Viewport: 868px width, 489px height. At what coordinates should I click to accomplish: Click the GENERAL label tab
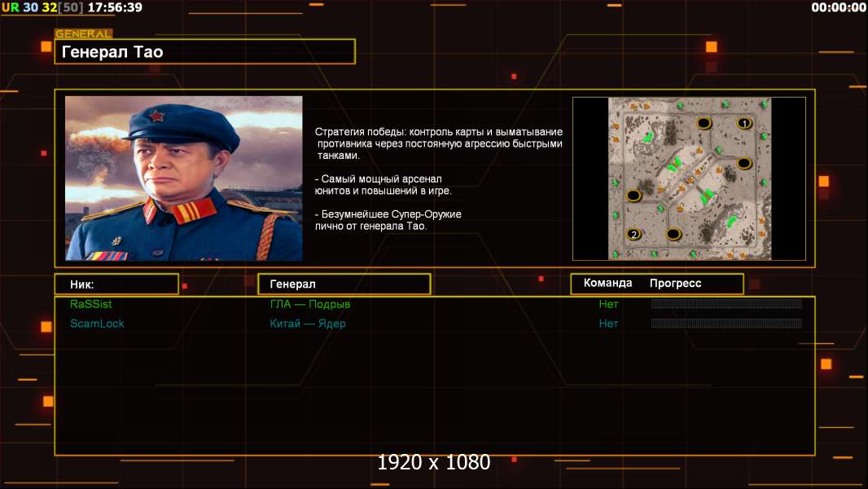coord(84,33)
